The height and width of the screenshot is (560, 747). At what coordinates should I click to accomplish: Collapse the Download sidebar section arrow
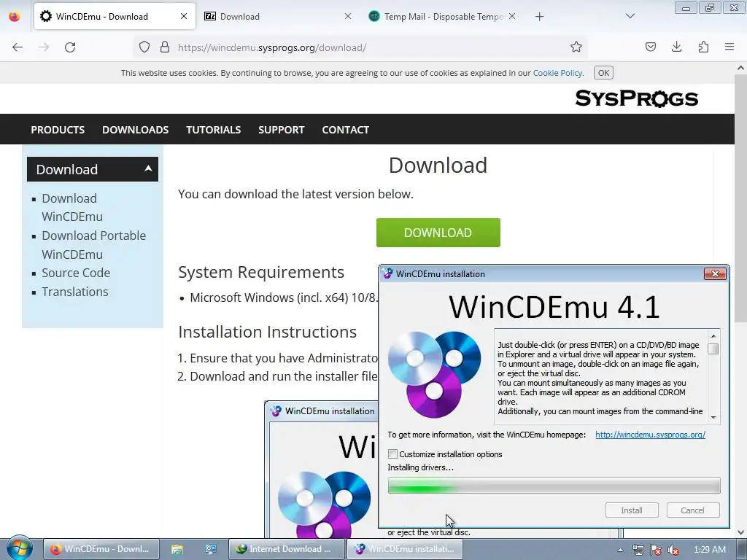tap(148, 168)
